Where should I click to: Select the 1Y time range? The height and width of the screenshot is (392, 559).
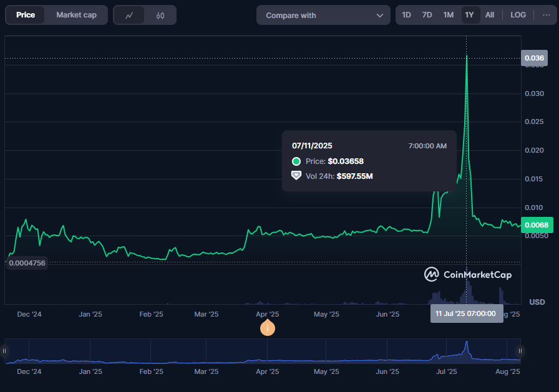tap(469, 15)
